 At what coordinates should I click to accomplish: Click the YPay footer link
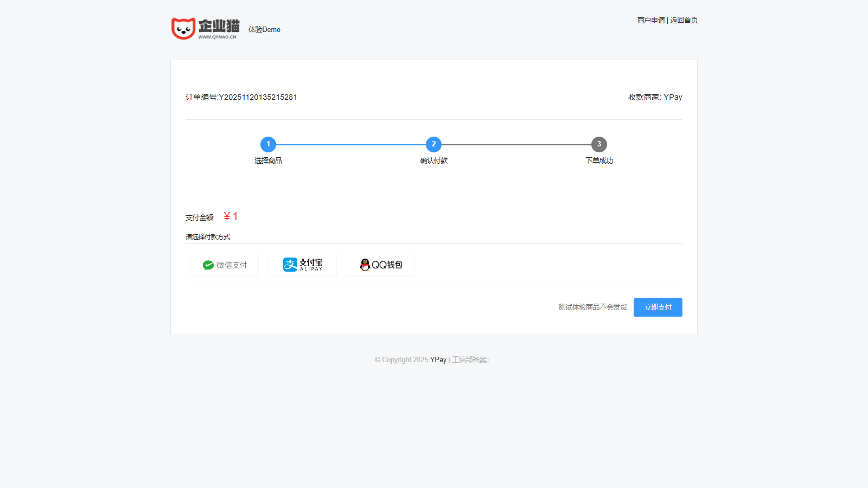pyautogui.click(x=438, y=360)
